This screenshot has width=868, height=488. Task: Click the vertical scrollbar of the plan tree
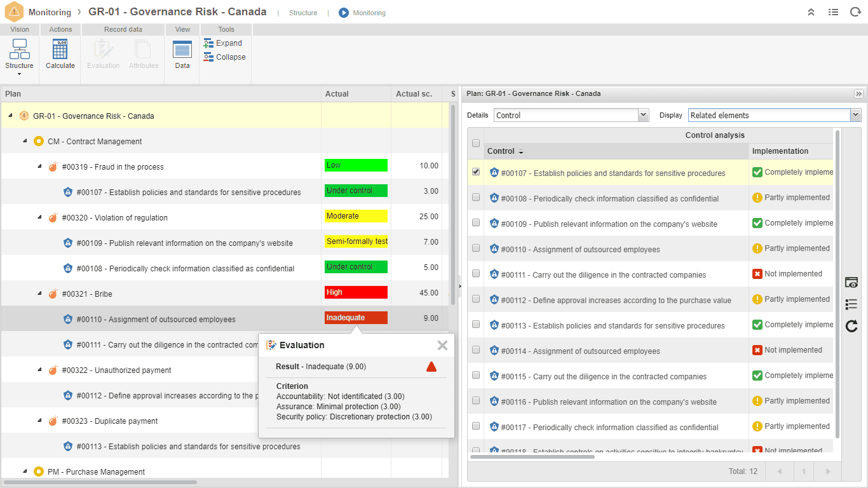(452, 203)
